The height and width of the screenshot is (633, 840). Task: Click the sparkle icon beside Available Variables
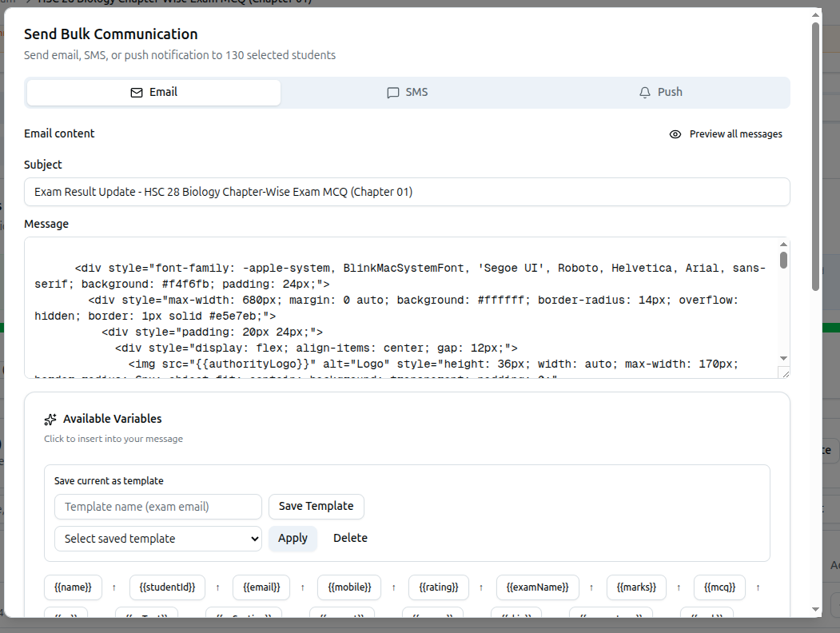coord(50,420)
